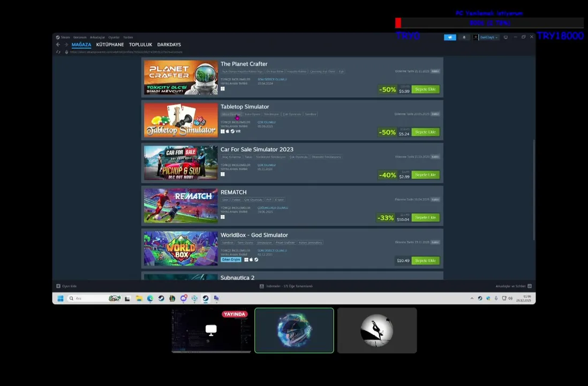Open the REMATCH title link
The height and width of the screenshot is (386, 588).
[233, 192]
